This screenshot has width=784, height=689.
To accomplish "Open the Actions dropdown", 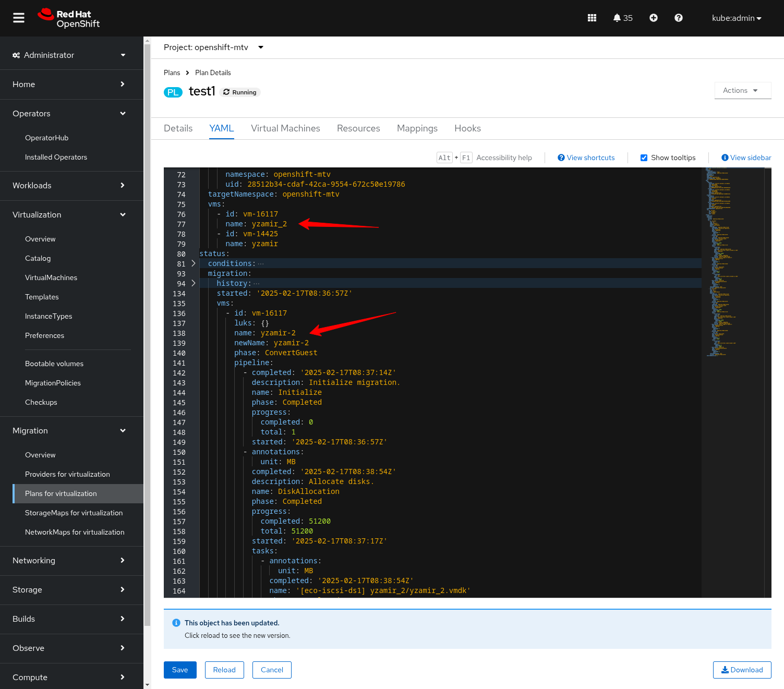I will [x=743, y=90].
